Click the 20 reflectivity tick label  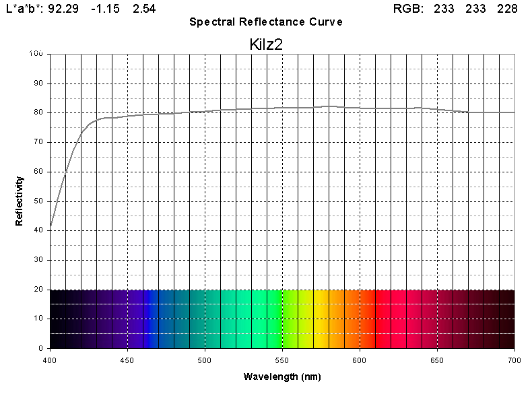[38, 289]
